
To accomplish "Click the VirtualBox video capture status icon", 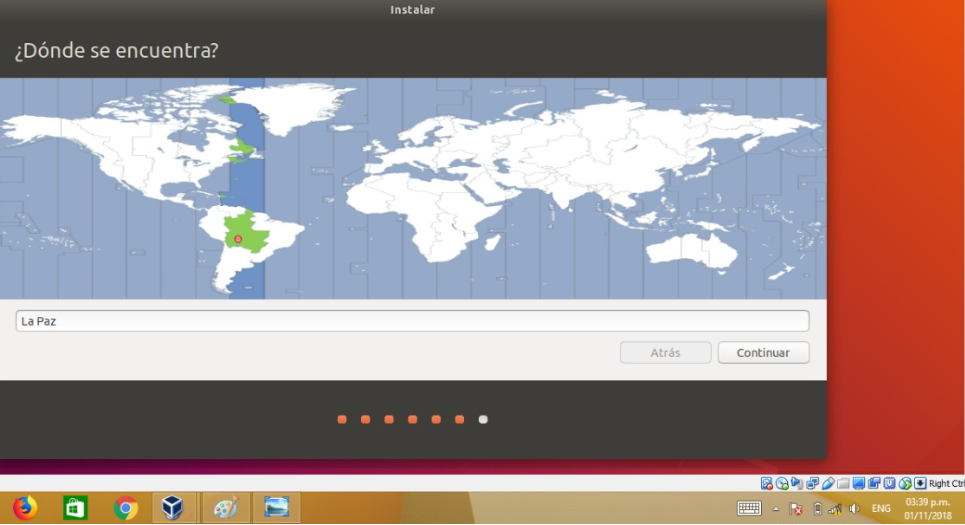I will (x=874, y=483).
